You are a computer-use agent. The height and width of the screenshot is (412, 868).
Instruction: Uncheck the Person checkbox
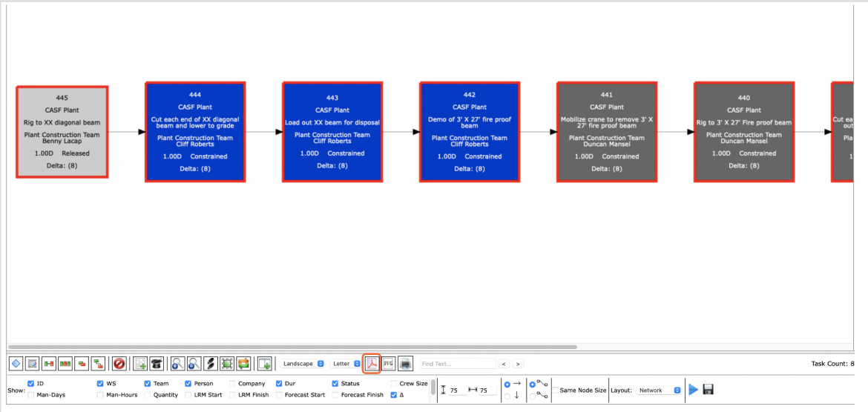click(x=188, y=383)
